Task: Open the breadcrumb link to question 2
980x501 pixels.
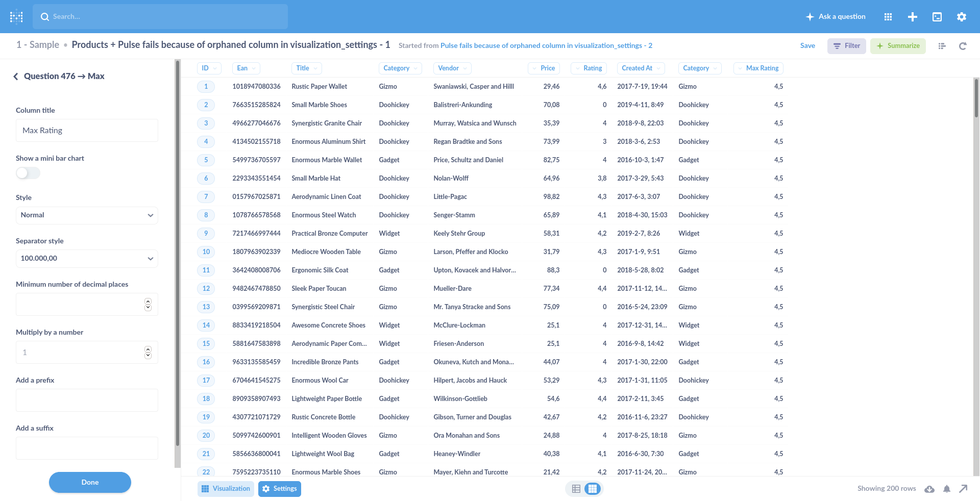Action: [x=546, y=45]
